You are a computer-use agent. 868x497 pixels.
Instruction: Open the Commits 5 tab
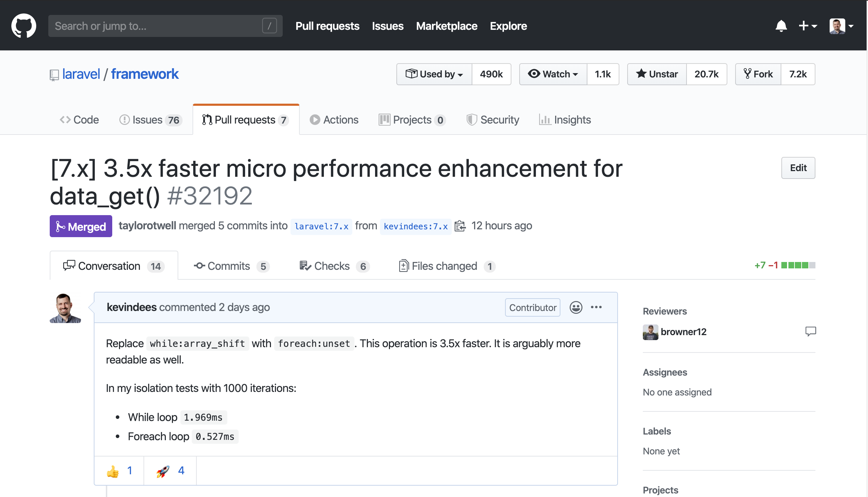click(232, 266)
